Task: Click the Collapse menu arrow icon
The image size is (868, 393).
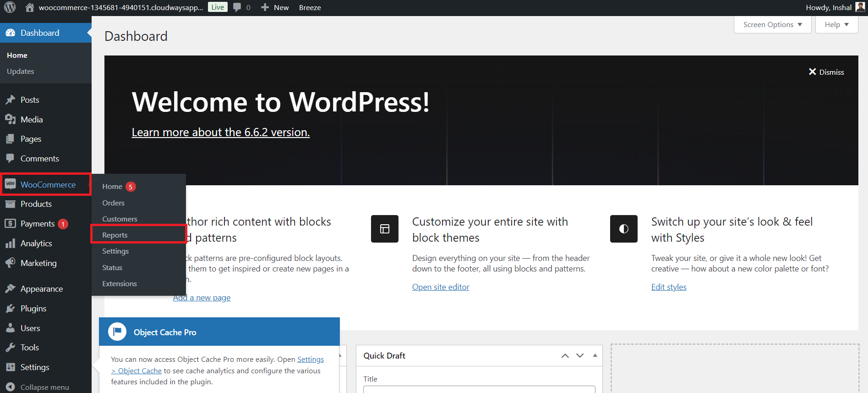Action: pyautogui.click(x=11, y=387)
